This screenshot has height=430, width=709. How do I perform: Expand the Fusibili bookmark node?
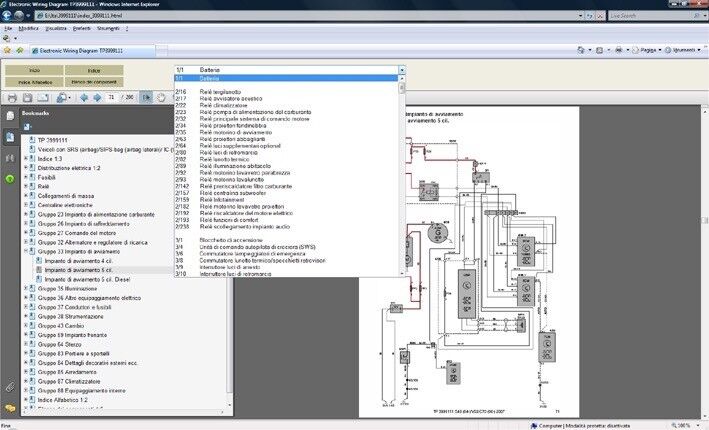point(26,176)
